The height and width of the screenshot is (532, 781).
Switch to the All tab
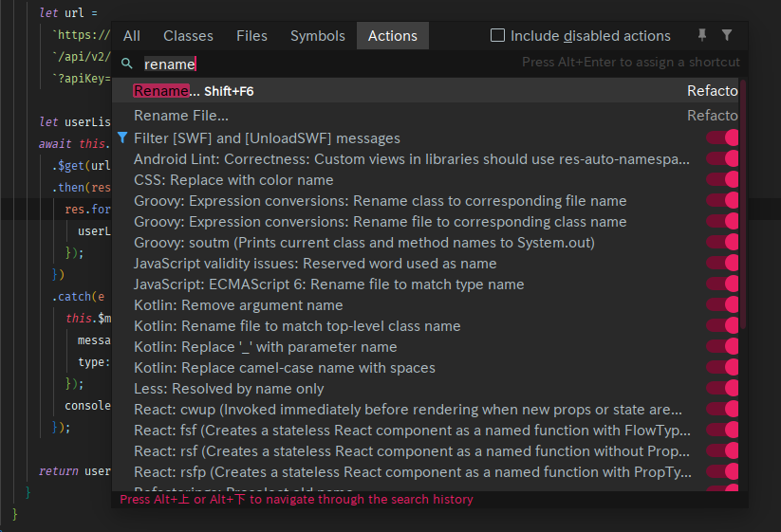point(132,36)
